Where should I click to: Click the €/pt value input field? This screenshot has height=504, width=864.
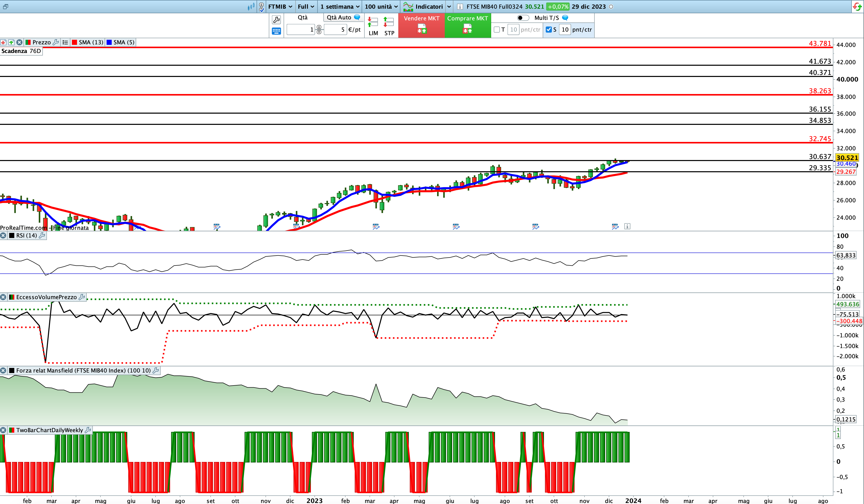(x=335, y=30)
